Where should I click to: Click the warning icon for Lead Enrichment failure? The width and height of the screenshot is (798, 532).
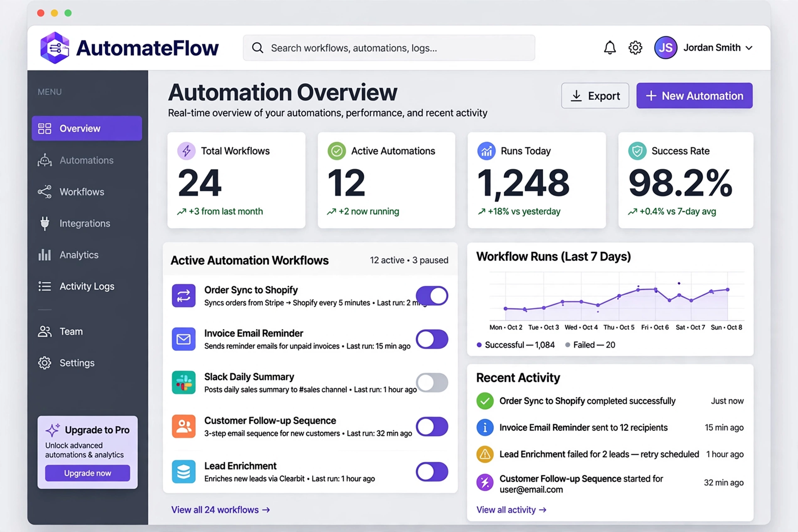(485, 454)
